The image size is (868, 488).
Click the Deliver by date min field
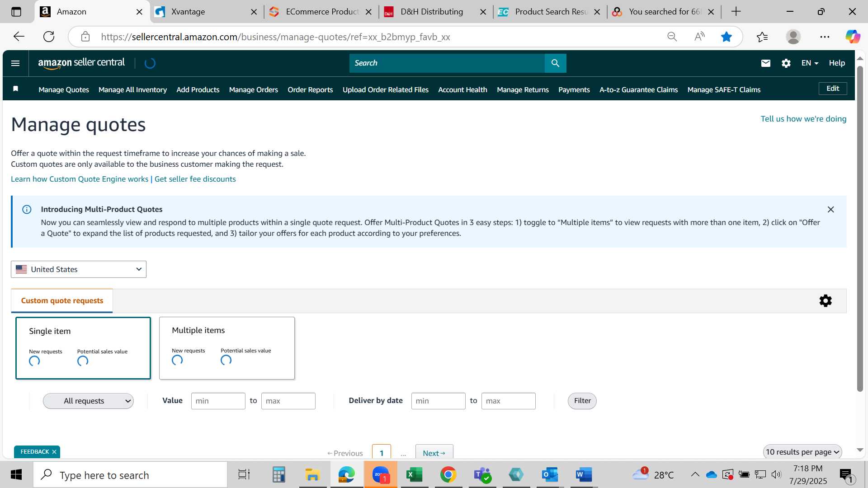[x=438, y=401]
